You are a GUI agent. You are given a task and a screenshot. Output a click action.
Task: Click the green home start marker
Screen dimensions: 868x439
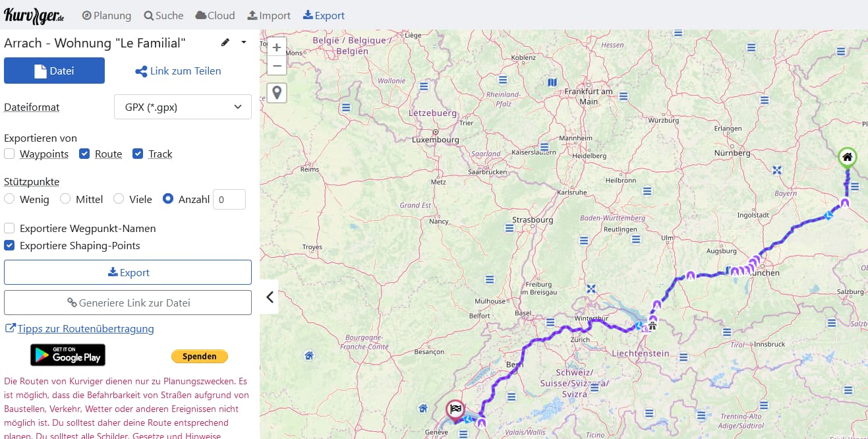point(847,157)
